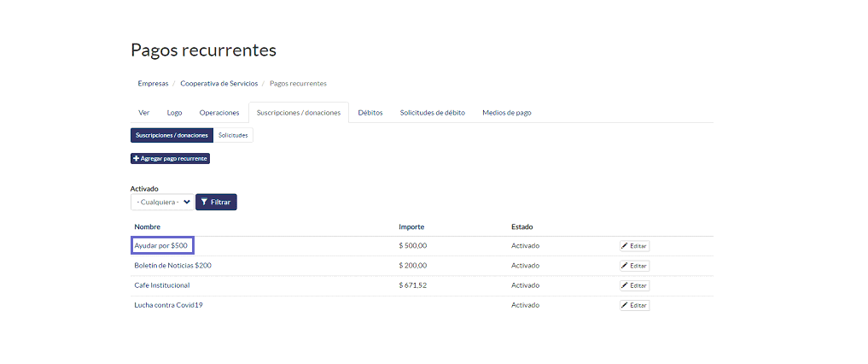Click Agregar pago recurrente button
The height and width of the screenshot is (364, 868).
click(x=171, y=158)
